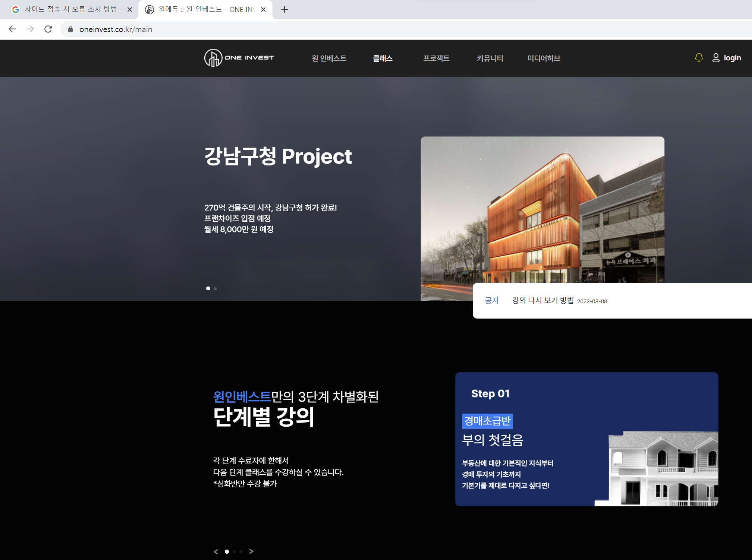752x560 pixels.
Task: Switch to the 클래스 menu
Action: point(383,58)
